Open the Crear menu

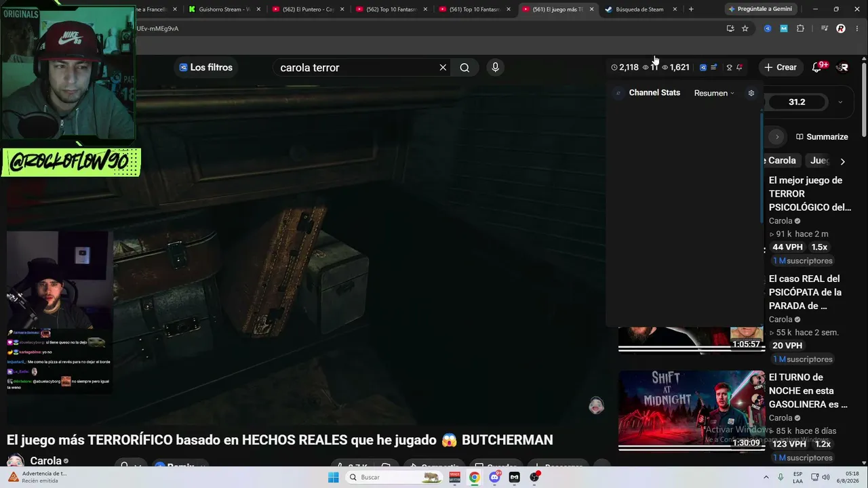tap(780, 67)
